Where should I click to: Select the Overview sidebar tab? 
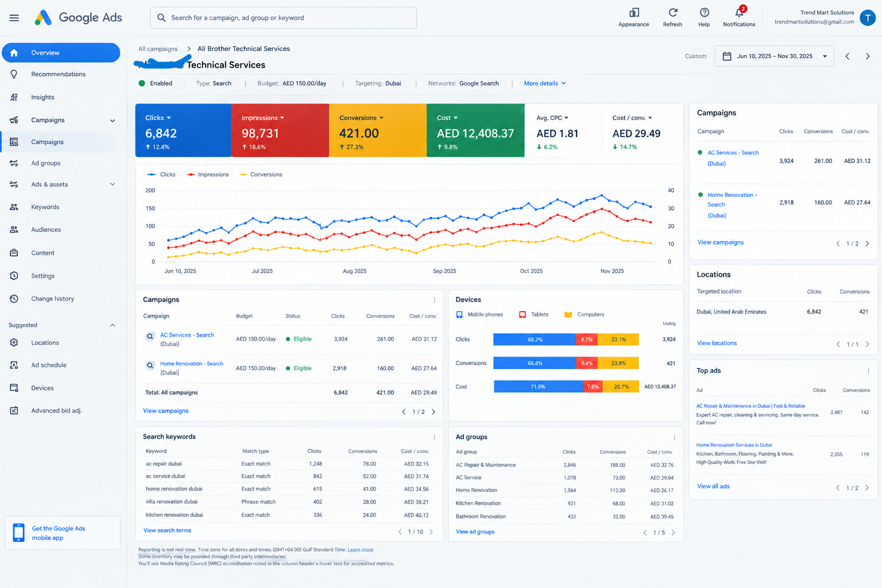[61, 53]
